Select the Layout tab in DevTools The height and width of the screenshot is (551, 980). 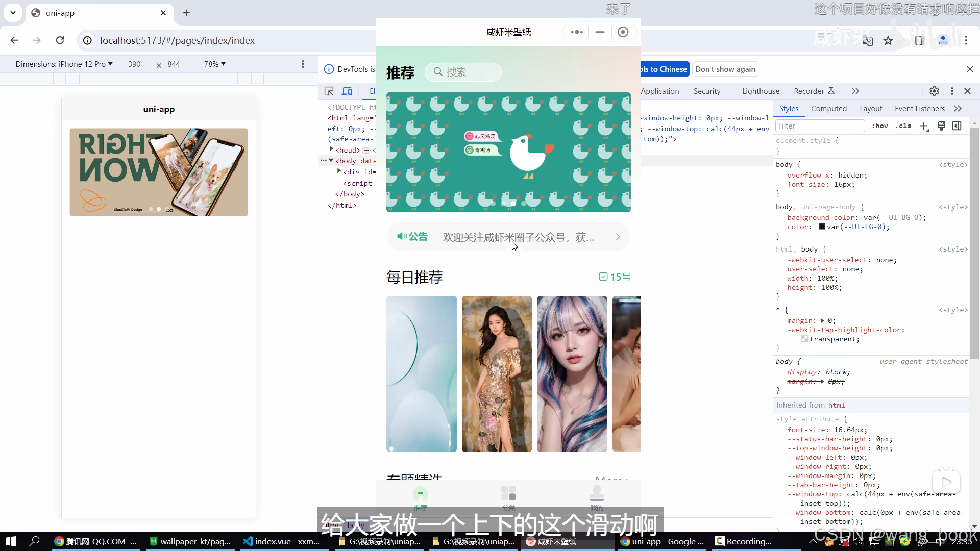871,108
